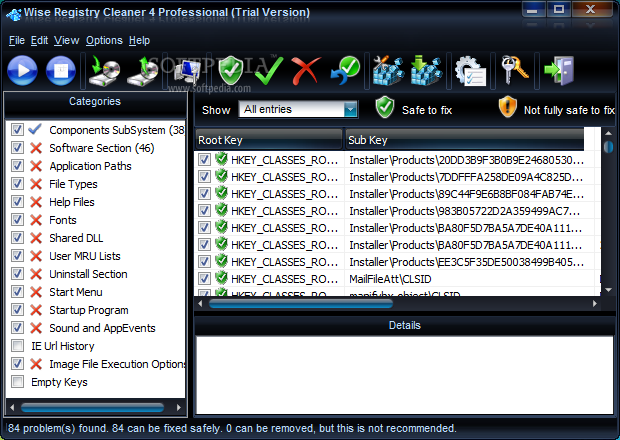
Task: Uncheck the Application Paths category
Action: click(17, 166)
